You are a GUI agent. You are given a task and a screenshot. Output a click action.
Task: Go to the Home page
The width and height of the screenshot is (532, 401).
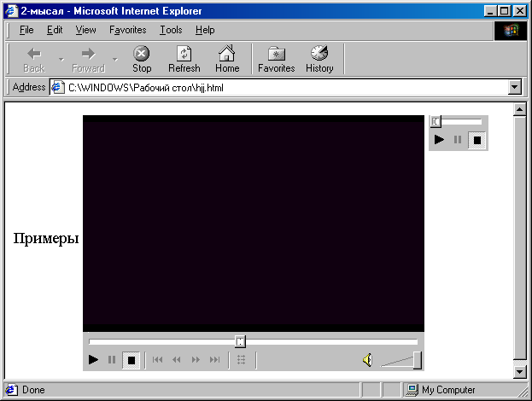pyautogui.click(x=227, y=60)
